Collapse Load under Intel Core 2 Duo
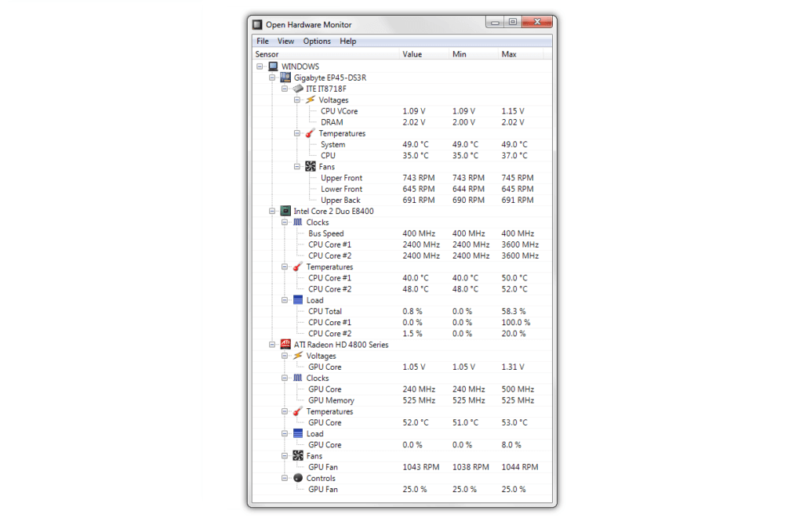The width and height of the screenshot is (803, 532). tap(285, 300)
